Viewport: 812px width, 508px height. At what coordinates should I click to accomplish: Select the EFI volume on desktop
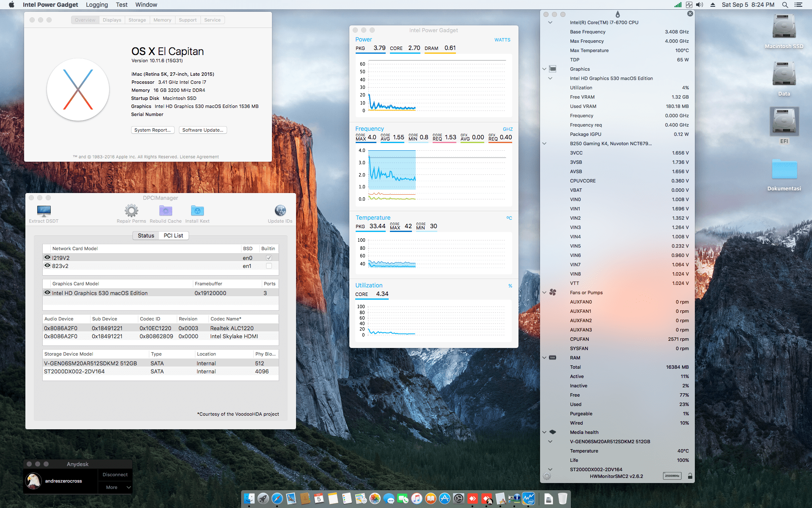(784, 121)
